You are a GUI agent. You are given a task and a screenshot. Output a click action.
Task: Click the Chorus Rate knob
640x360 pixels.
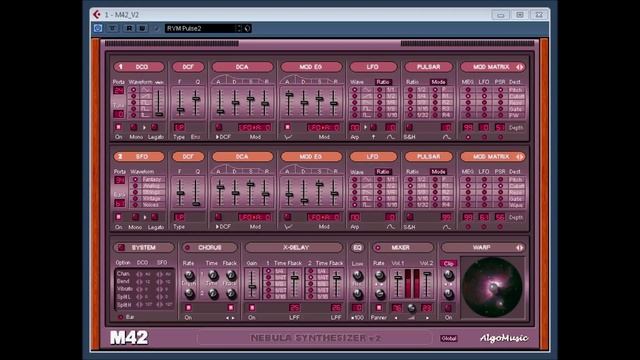189,276
